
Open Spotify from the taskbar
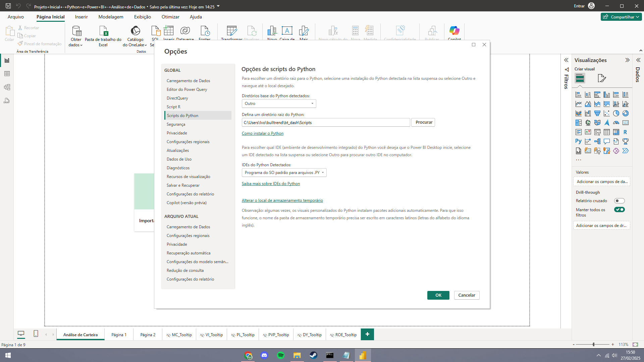click(281, 355)
